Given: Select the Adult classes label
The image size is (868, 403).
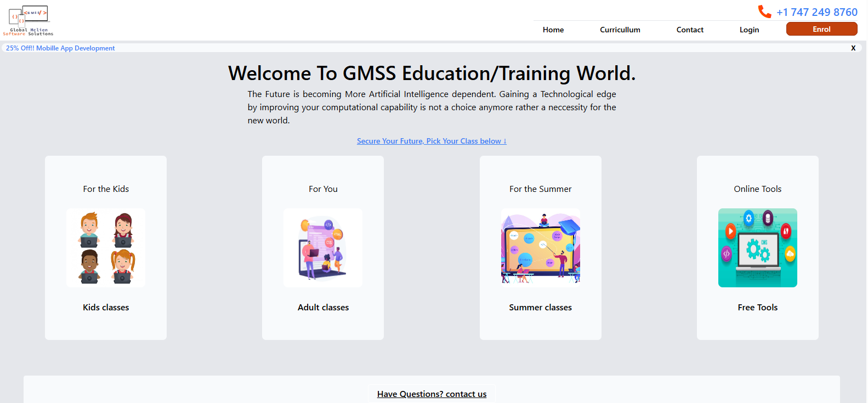Looking at the screenshot, I should click(323, 307).
